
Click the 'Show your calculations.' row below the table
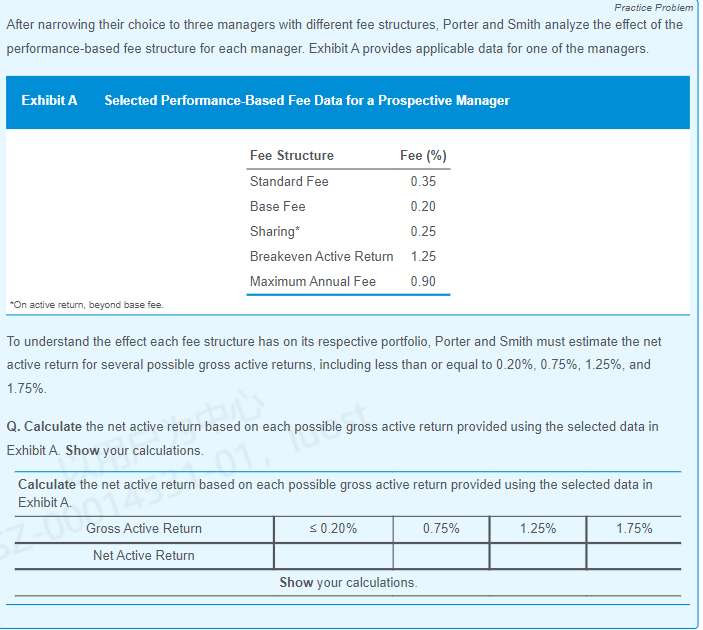click(348, 582)
